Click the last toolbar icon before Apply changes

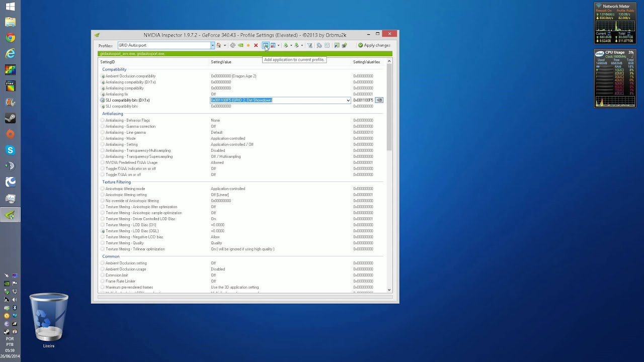coord(345,45)
